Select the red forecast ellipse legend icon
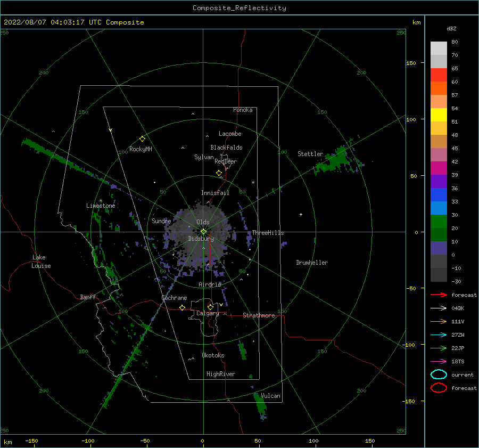The width and height of the screenshot is (479, 448). 439,388
